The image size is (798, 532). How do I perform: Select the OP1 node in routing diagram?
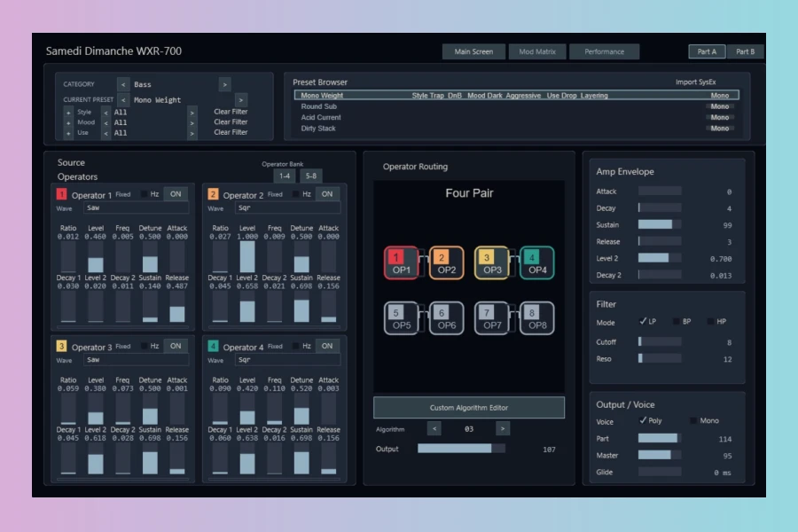(x=401, y=263)
